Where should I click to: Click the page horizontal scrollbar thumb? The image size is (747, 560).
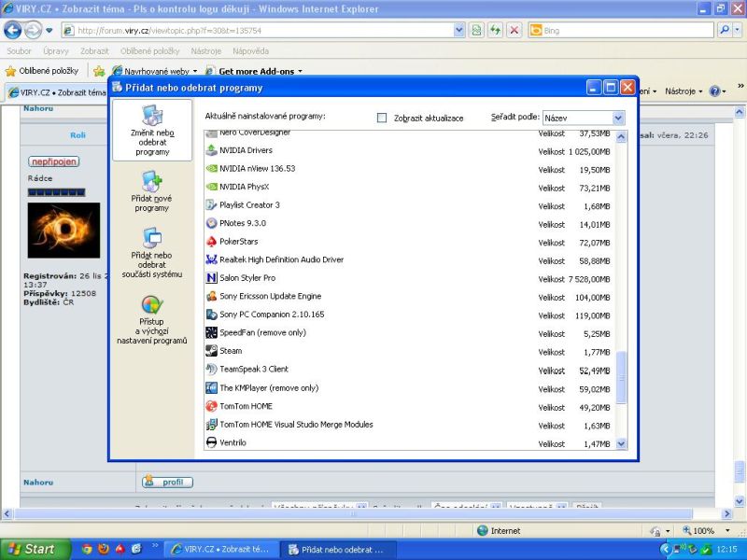tap(353, 514)
